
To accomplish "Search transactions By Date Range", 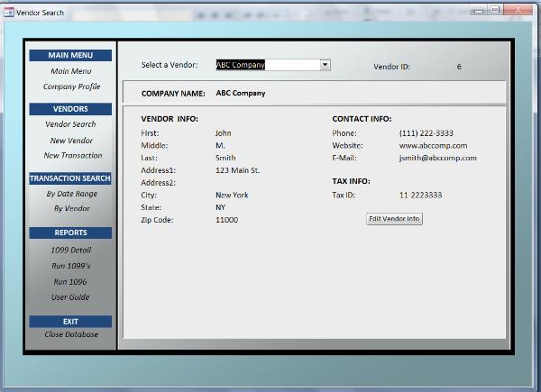I will click(70, 194).
